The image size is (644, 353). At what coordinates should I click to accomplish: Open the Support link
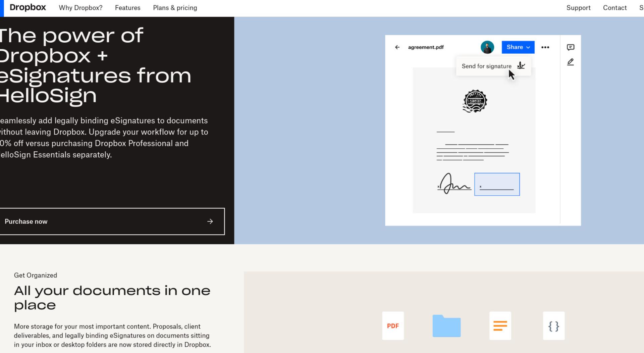coord(578,8)
